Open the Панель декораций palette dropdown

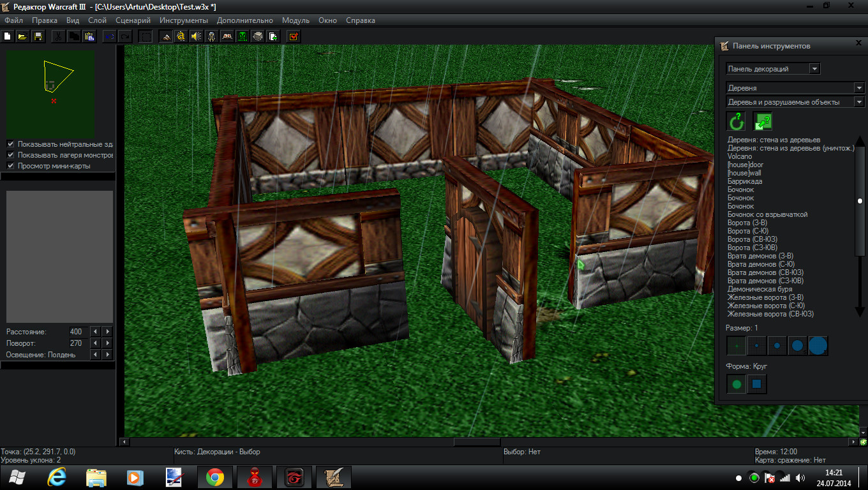pyautogui.click(x=773, y=69)
